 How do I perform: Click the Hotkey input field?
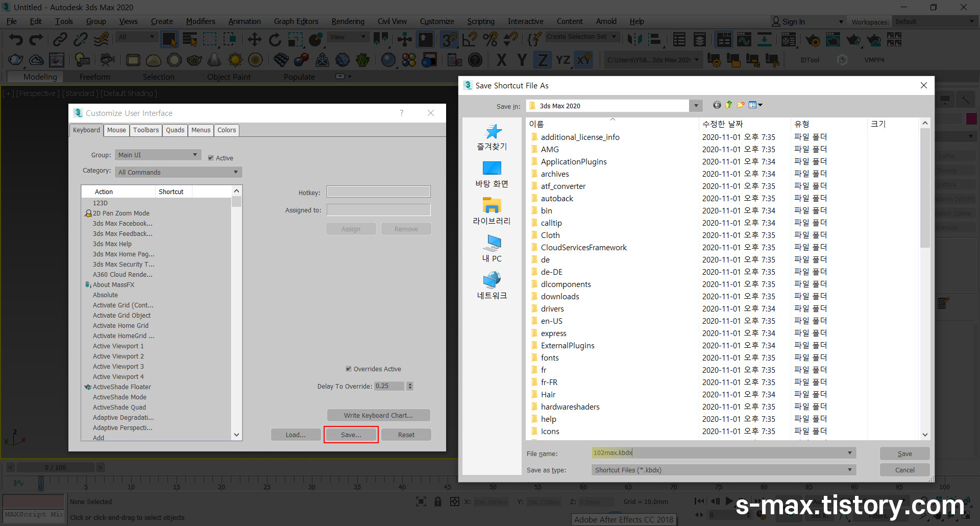tap(378, 192)
